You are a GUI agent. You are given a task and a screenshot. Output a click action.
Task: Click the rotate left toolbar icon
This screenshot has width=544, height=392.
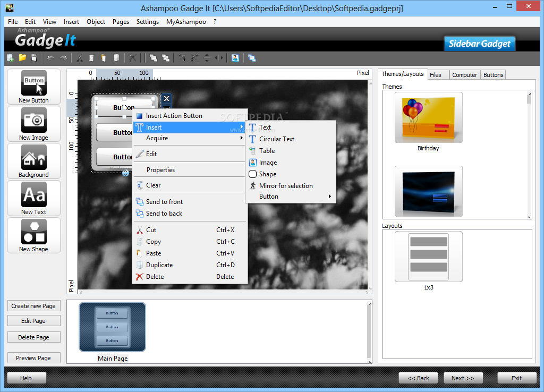tap(182, 58)
